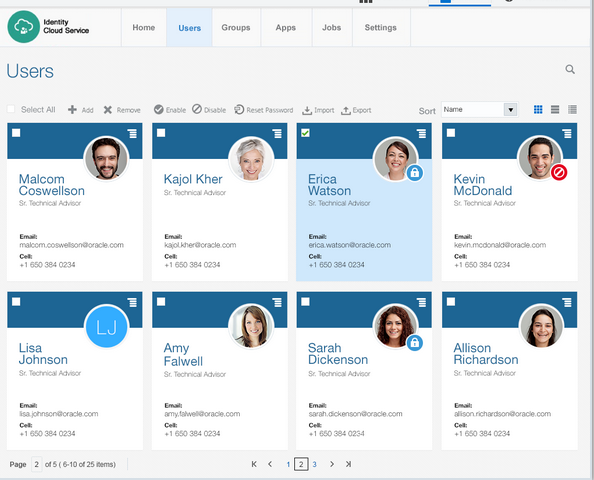Click the Enable checkmark icon
Image resolution: width=594 pixels, height=480 pixels.
coord(158,109)
